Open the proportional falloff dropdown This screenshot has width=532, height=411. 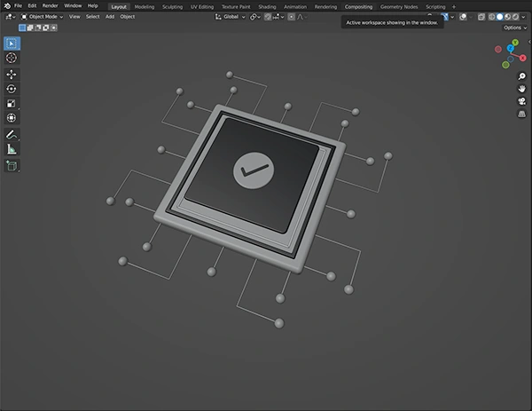[302, 17]
